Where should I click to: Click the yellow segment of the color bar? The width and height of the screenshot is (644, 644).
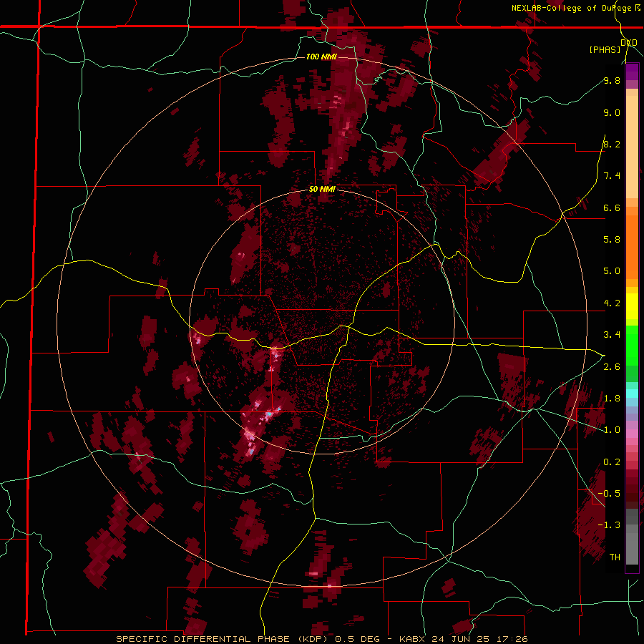[x=632, y=306]
